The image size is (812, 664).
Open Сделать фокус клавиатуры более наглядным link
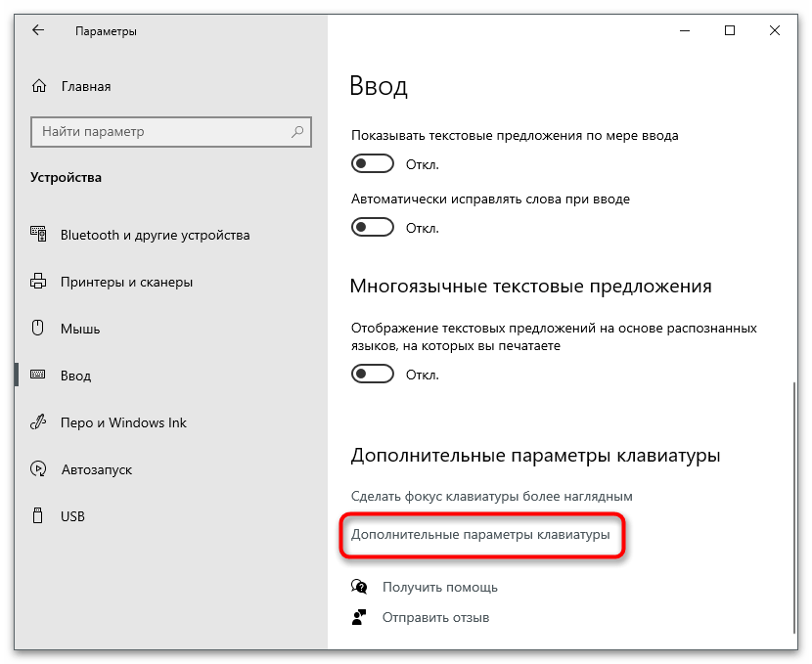click(x=491, y=497)
